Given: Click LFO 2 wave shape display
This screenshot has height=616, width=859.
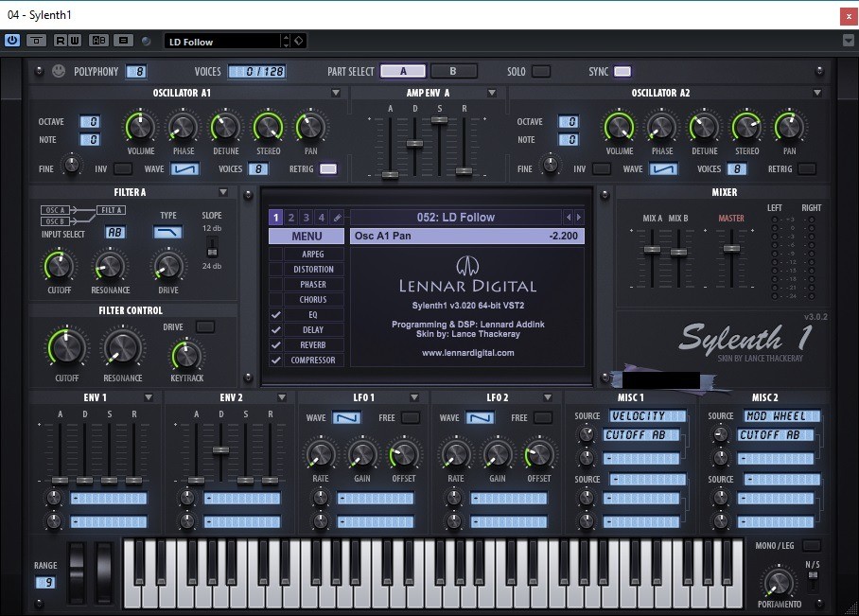Looking at the screenshot, I should click(480, 418).
